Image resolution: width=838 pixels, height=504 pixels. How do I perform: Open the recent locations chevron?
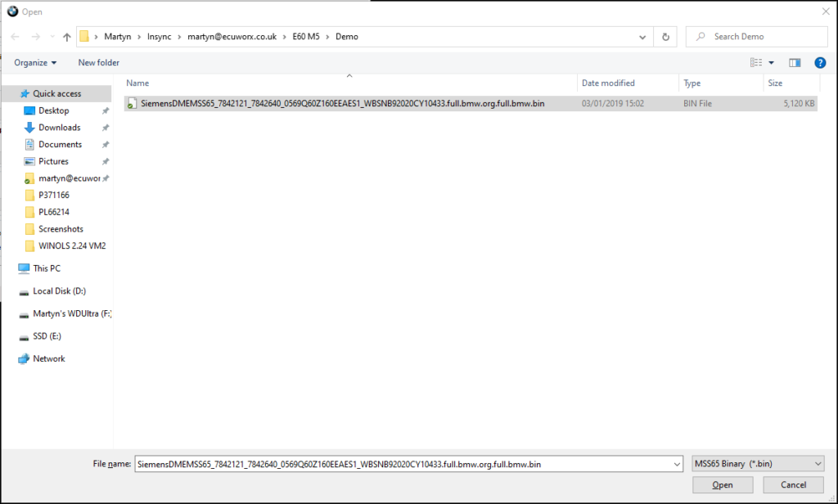click(x=52, y=37)
